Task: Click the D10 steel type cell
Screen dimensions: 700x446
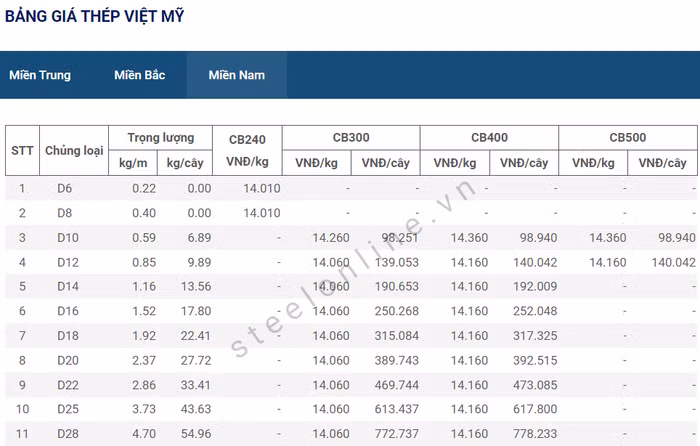Action: [65, 237]
